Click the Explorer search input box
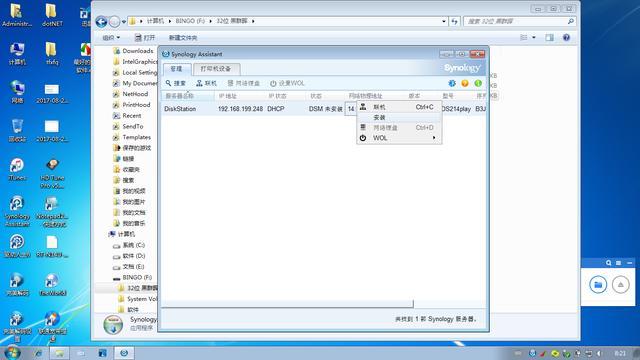Viewport: 640px width, 360px height. [519, 21]
